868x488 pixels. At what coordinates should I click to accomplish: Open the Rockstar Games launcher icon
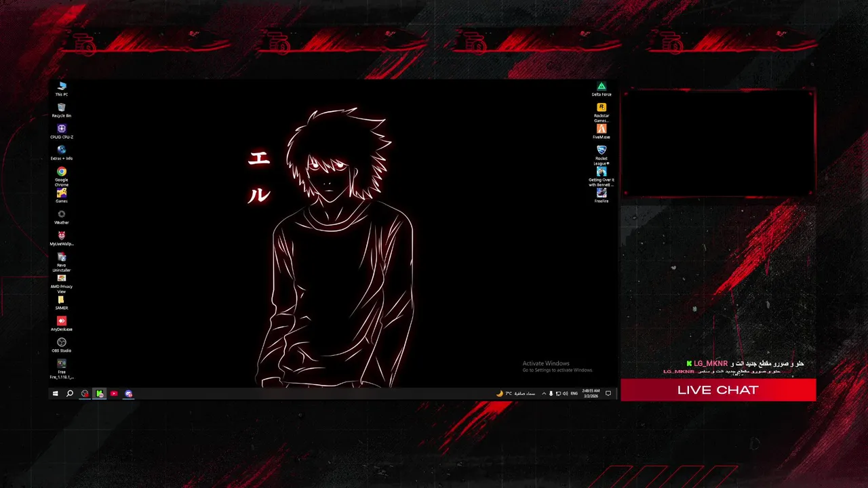(x=601, y=113)
